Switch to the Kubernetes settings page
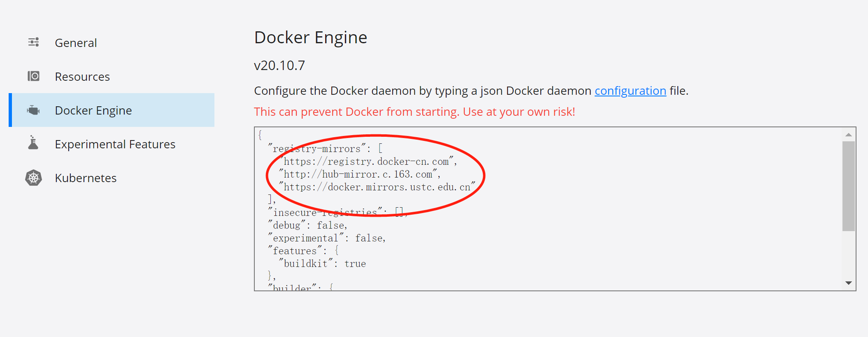 86,178
